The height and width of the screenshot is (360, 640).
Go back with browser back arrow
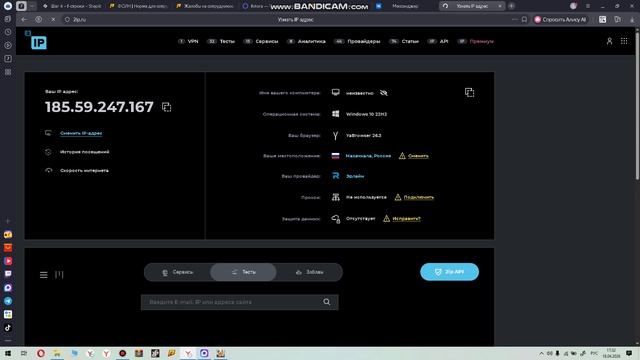(x=24, y=19)
